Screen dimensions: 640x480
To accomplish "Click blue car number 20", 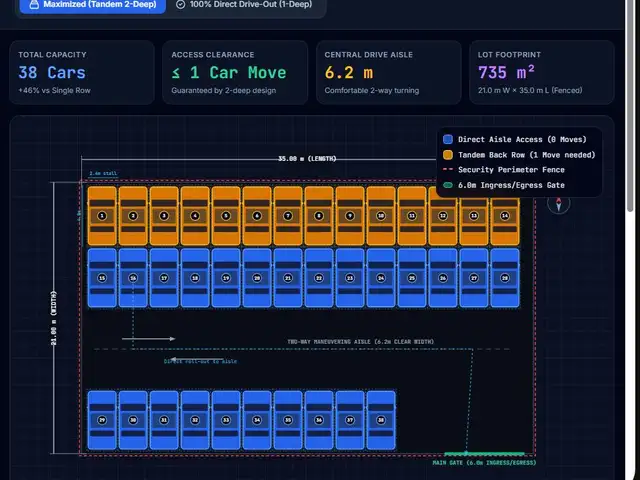I will tap(257, 278).
